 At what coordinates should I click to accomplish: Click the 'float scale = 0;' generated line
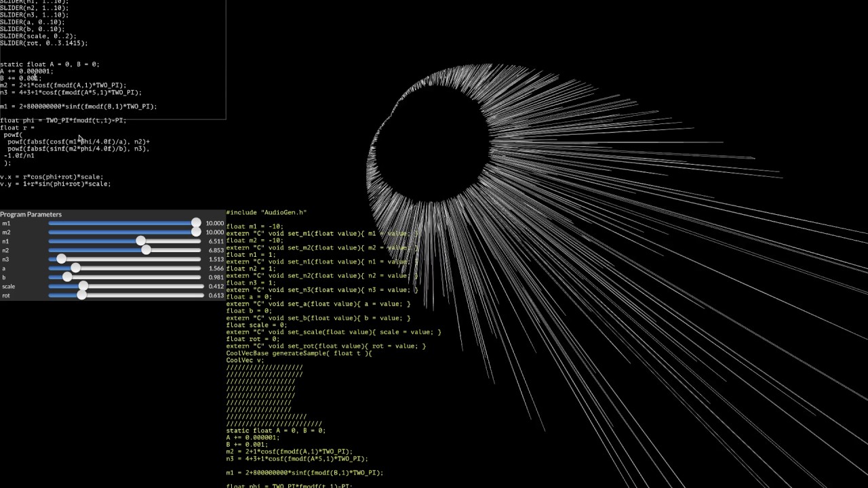257,325
